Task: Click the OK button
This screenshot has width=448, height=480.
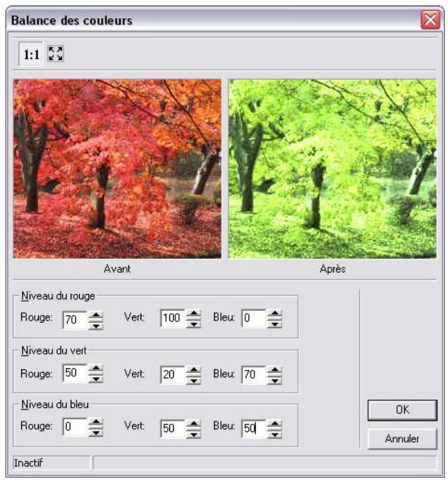Action: 402,410
